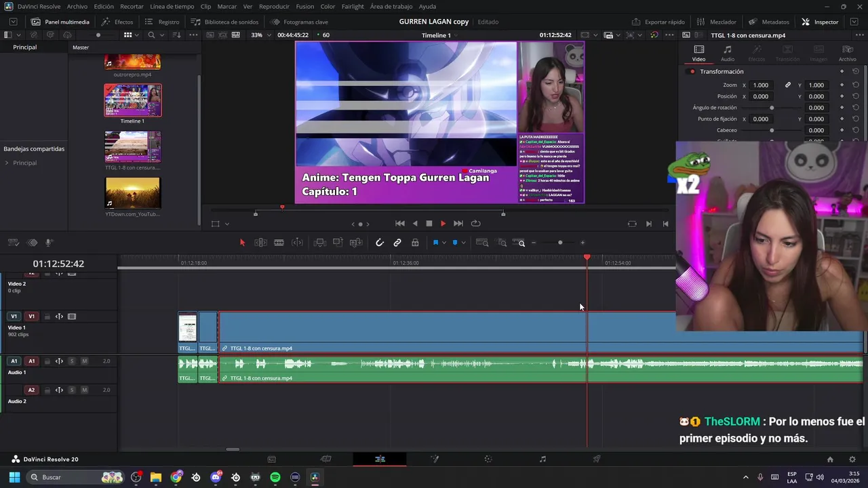The image size is (868, 488).
Task: Toggle timeline snapping magnet icon
Action: [380, 243]
